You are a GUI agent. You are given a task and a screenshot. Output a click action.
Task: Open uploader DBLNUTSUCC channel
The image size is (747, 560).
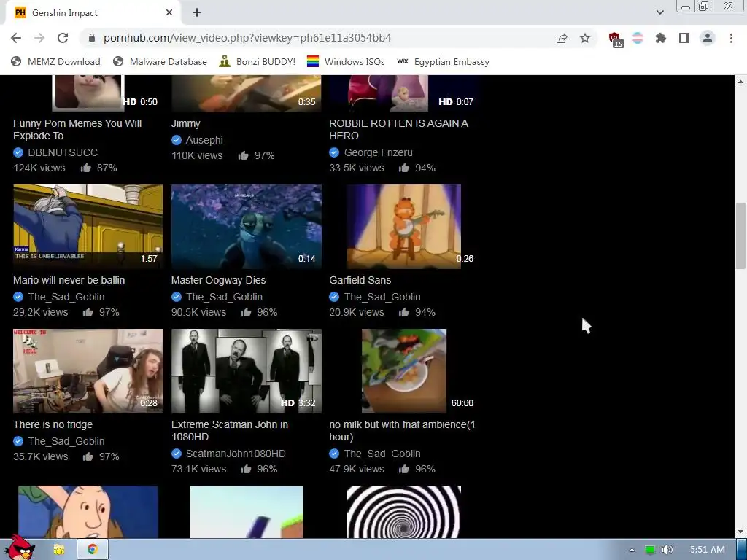(63, 152)
